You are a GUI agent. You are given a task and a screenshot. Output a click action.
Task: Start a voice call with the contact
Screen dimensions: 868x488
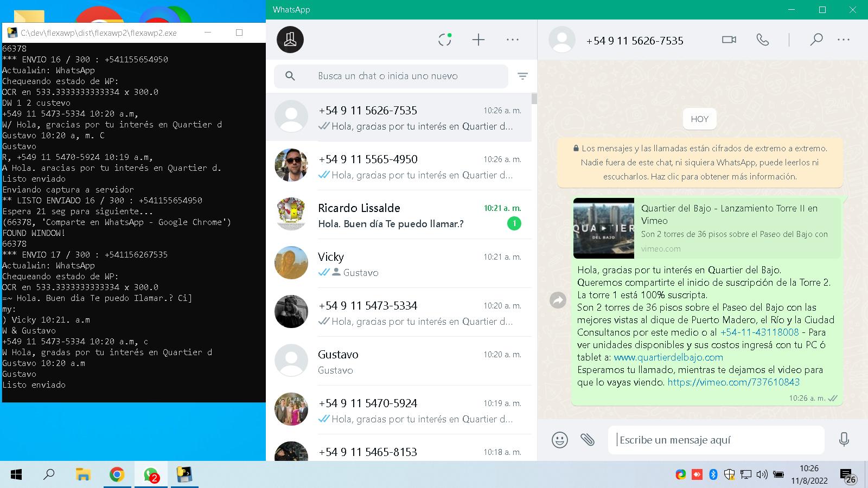click(x=763, y=40)
